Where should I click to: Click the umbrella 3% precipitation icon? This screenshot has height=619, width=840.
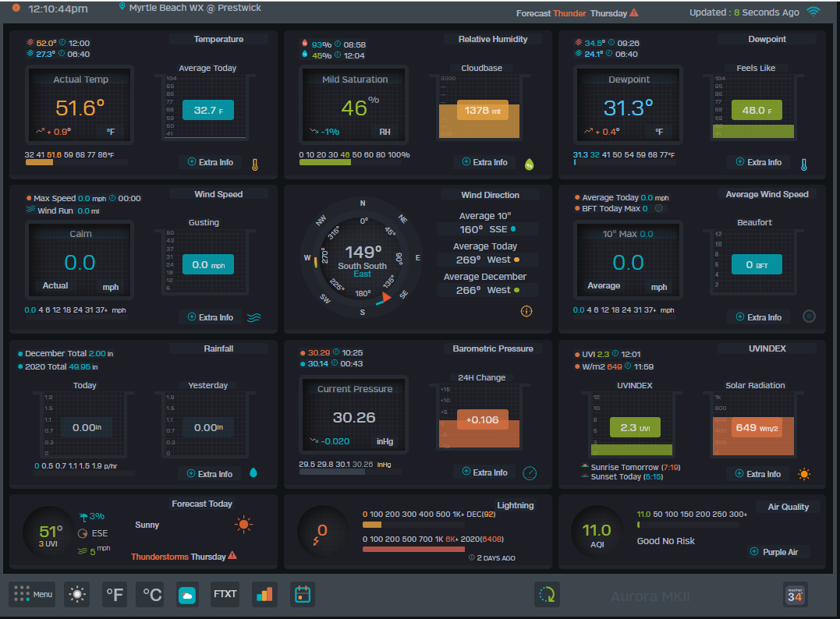[x=83, y=517]
